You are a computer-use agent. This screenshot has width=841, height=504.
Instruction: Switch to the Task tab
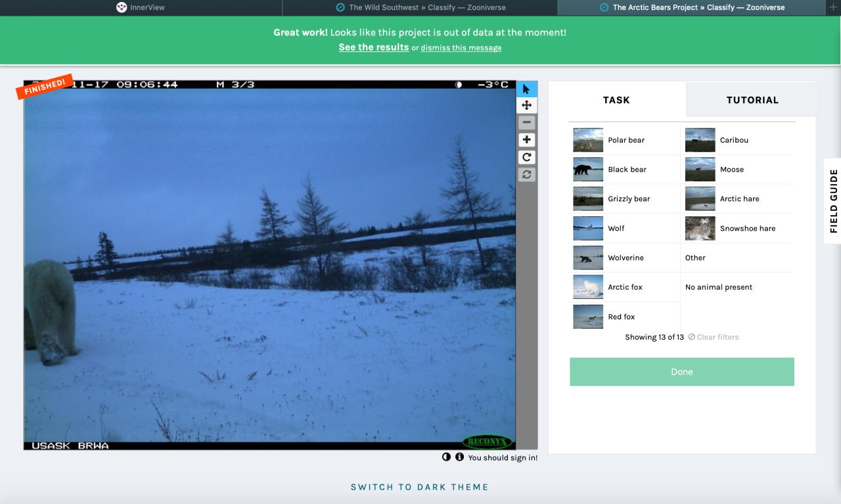click(x=616, y=100)
